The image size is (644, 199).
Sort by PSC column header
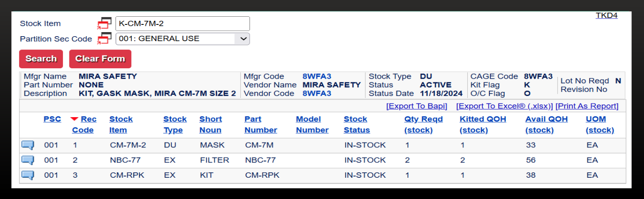point(52,119)
